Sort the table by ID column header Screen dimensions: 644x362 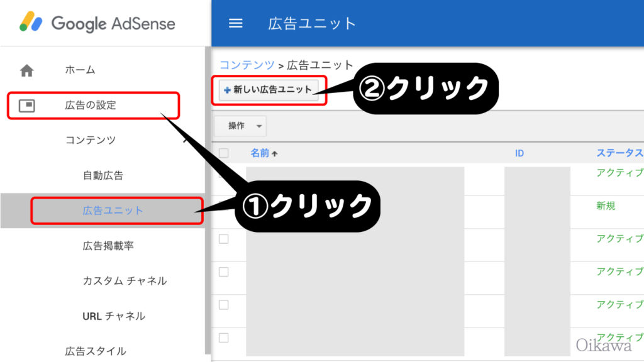tap(519, 153)
